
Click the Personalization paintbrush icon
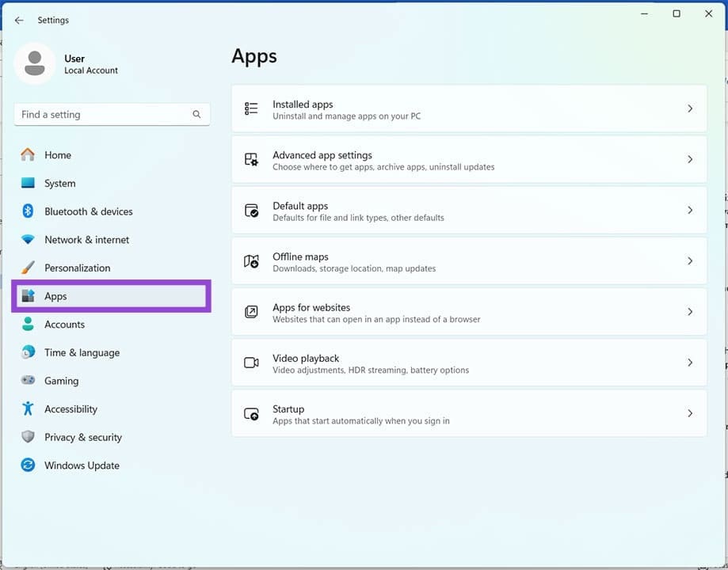click(28, 268)
